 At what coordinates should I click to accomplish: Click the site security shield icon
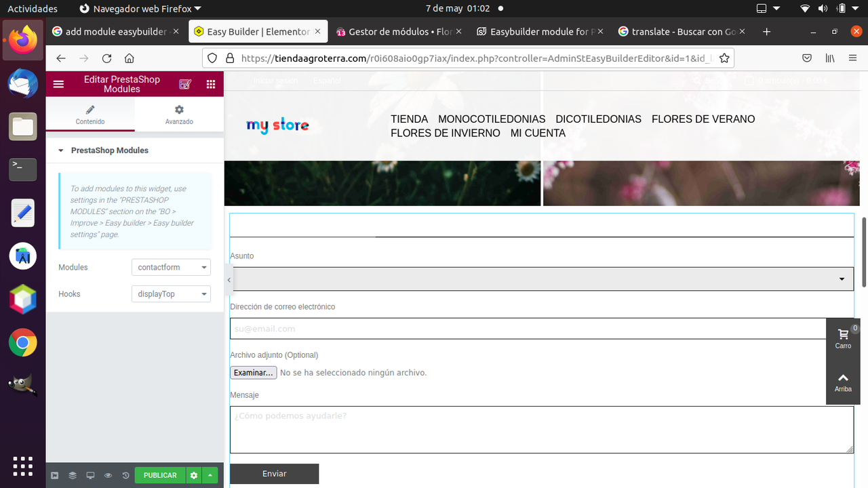coord(212,58)
